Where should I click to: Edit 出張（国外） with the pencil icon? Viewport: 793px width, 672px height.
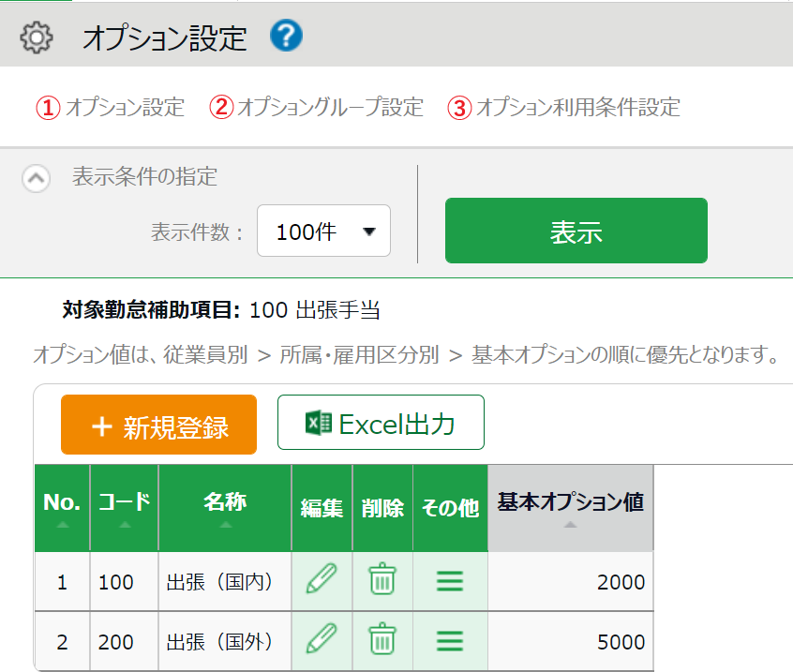coord(322,638)
